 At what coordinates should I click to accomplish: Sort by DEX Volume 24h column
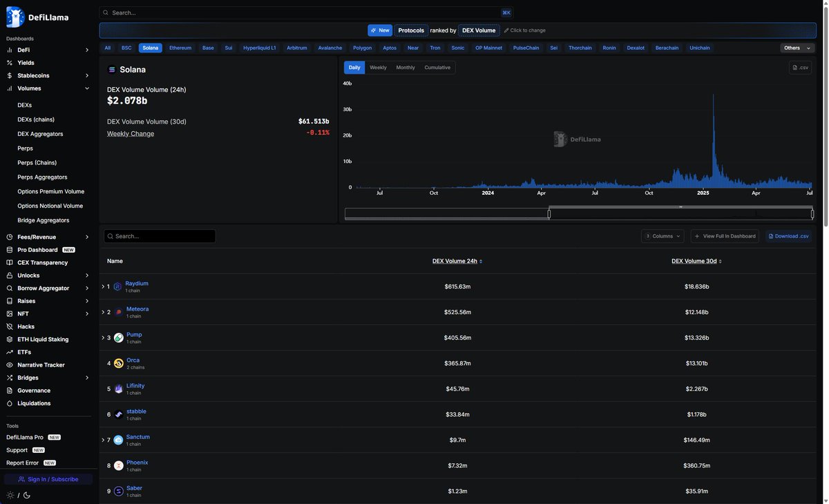click(x=457, y=261)
